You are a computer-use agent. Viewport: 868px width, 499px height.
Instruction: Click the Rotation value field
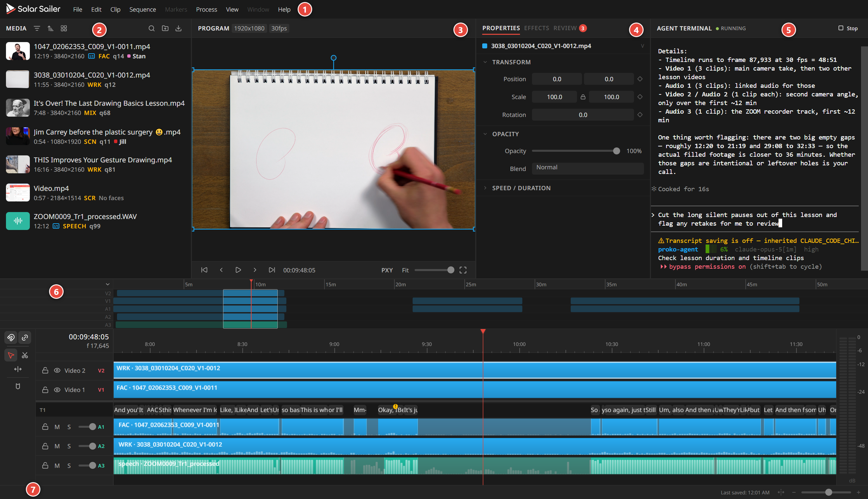[582, 115]
